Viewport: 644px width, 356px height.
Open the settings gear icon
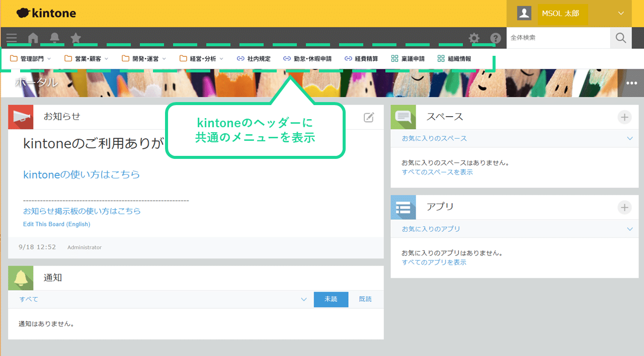coord(474,38)
